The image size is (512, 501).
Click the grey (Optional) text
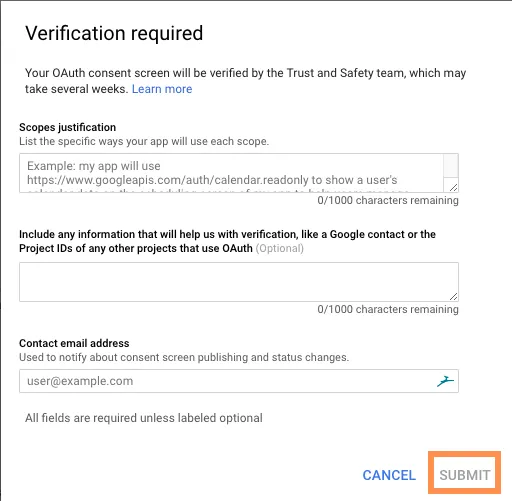[x=280, y=248]
